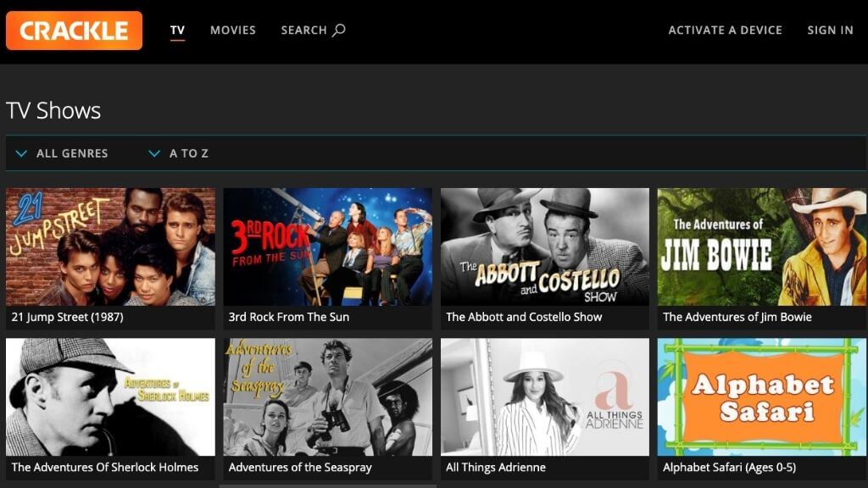The height and width of the screenshot is (488, 868).
Task: Click the A TO Z sort label
Action: click(189, 153)
